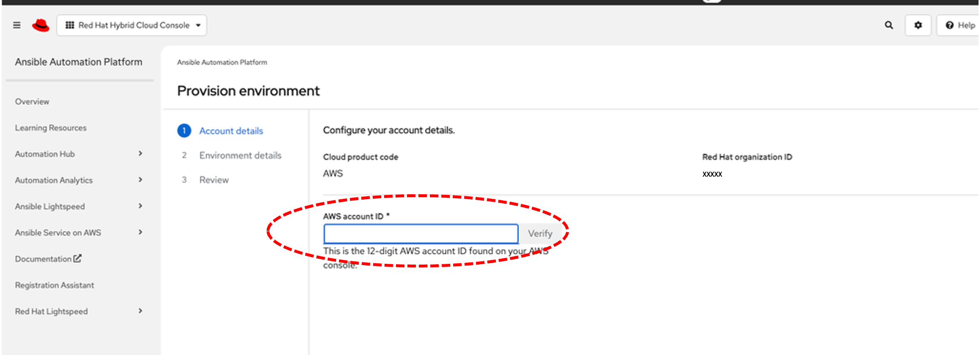Click the Red Hat fedora logo
Viewport: 980px width, 355px height.
tap(41, 25)
